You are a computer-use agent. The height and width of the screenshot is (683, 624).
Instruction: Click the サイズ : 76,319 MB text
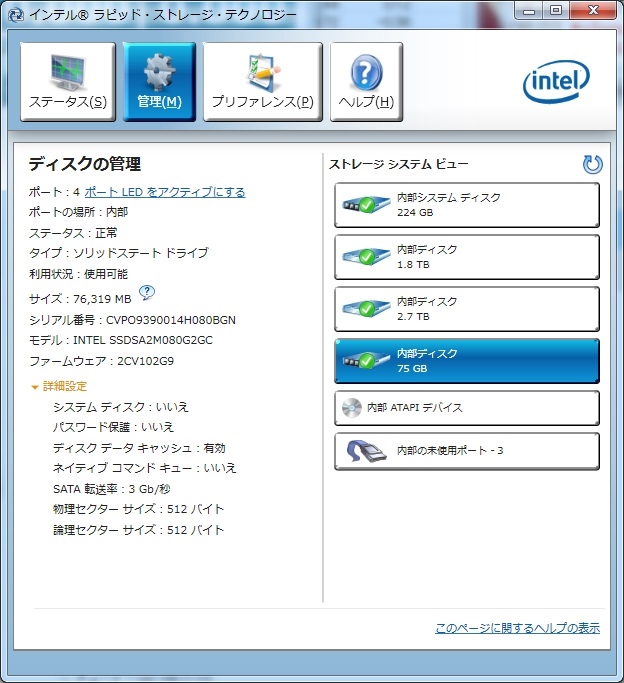coord(80,299)
